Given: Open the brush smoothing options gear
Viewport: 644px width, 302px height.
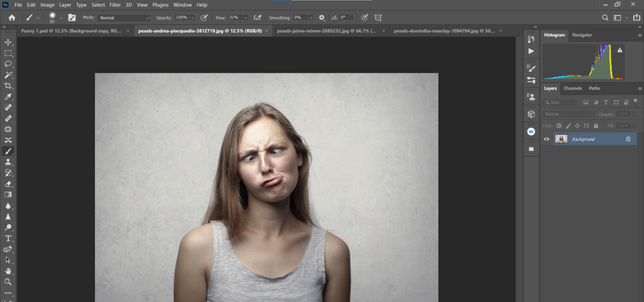Looking at the screenshot, I should (x=322, y=18).
